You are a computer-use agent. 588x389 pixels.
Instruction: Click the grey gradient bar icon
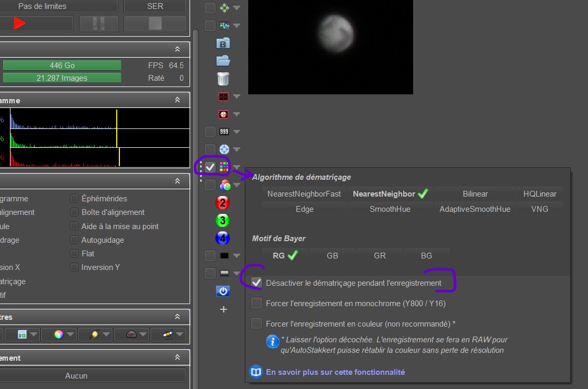(224, 273)
